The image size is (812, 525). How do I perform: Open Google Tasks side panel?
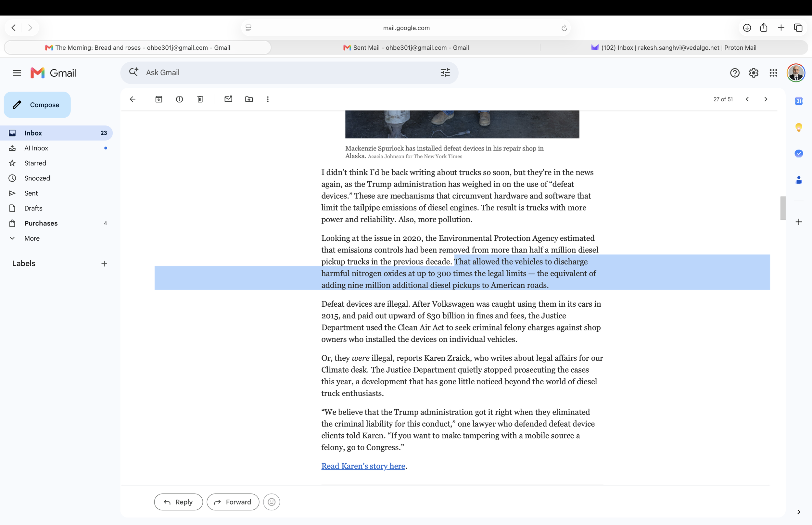799,153
